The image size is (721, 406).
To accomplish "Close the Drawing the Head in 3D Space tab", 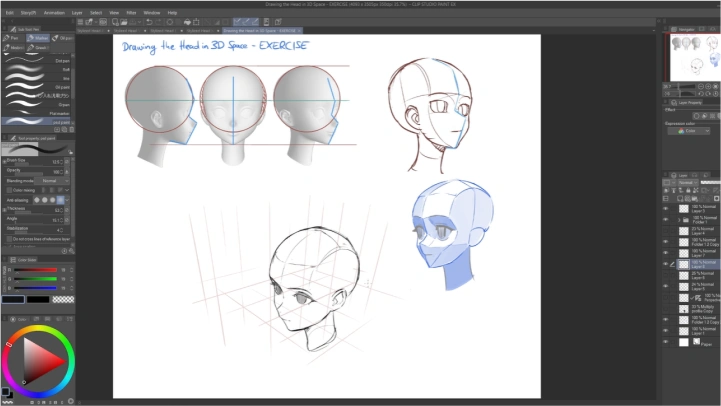I will (x=299, y=31).
